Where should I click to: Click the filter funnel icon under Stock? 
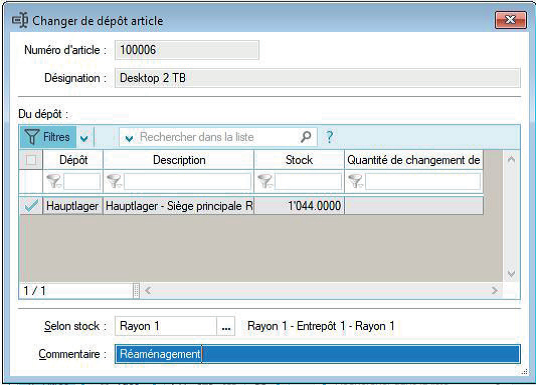pos(265,181)
